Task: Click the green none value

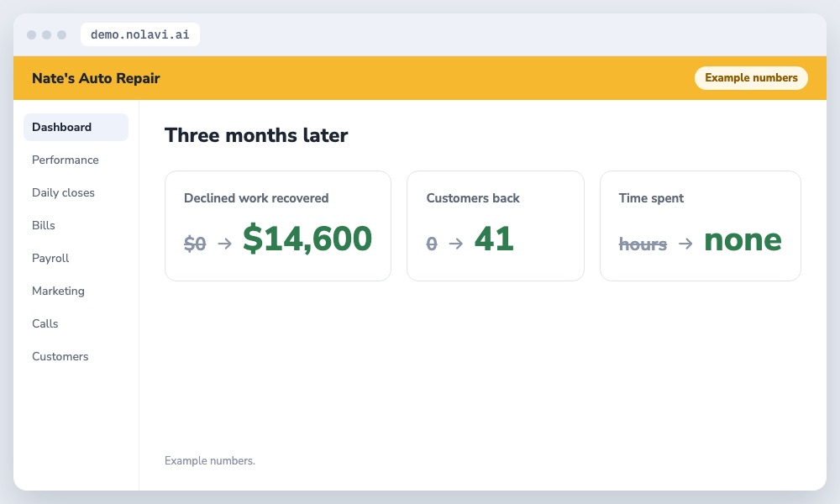Action: [x=743, y=240]
